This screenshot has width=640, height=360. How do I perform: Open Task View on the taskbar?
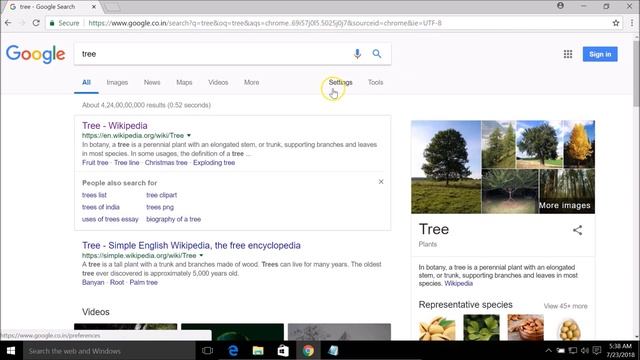(207, 351)
